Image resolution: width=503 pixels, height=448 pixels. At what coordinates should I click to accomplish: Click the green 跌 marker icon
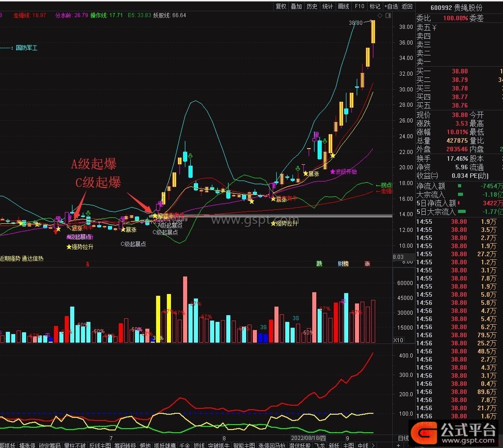tap(319, 264)
